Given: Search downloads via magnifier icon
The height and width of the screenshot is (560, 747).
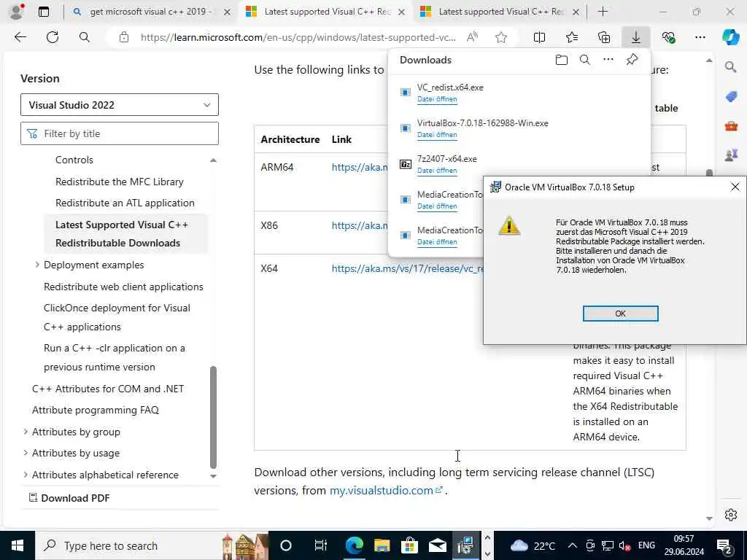Looking at the screenshot, I should coord(585,60).
